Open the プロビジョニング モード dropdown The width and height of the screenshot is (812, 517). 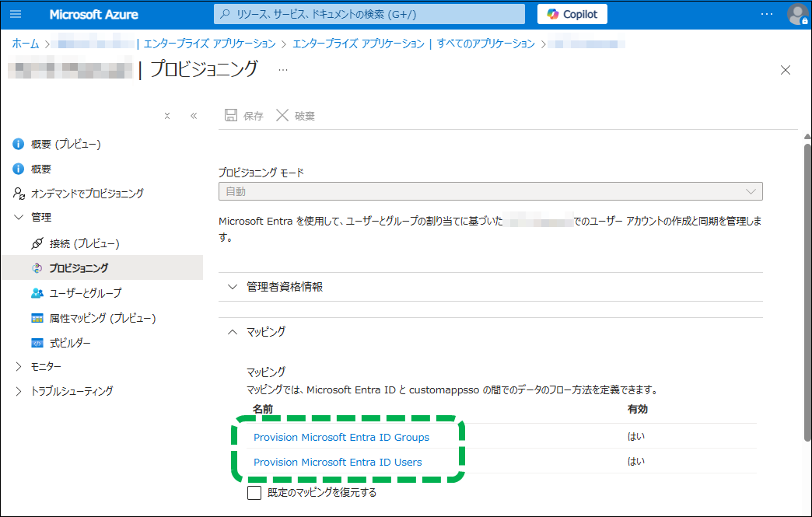pos(491,191)
